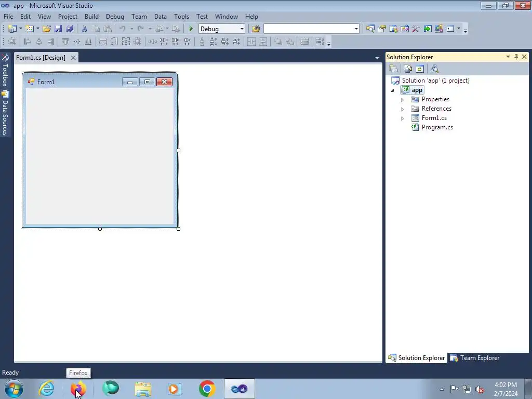Open the active documents list dropdown arrow

point(377,58)
